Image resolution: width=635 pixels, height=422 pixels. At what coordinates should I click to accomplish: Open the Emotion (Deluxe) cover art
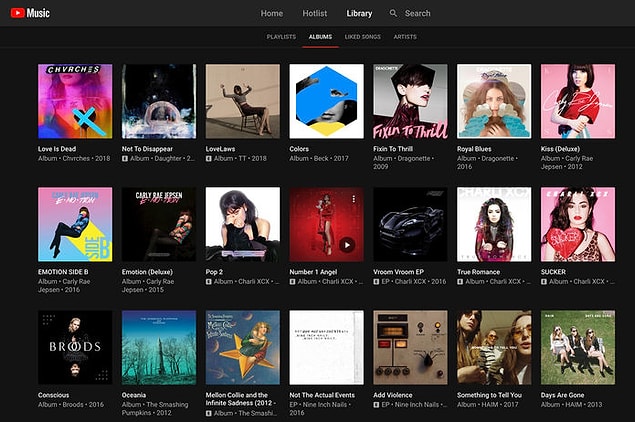pyautogui.click(x=159, y=224)
